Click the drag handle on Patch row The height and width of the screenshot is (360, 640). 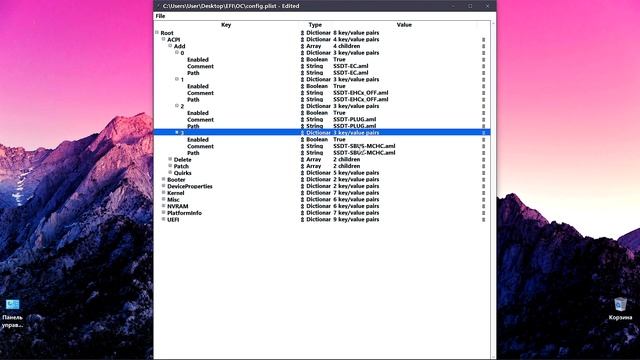tap(484, 166)
